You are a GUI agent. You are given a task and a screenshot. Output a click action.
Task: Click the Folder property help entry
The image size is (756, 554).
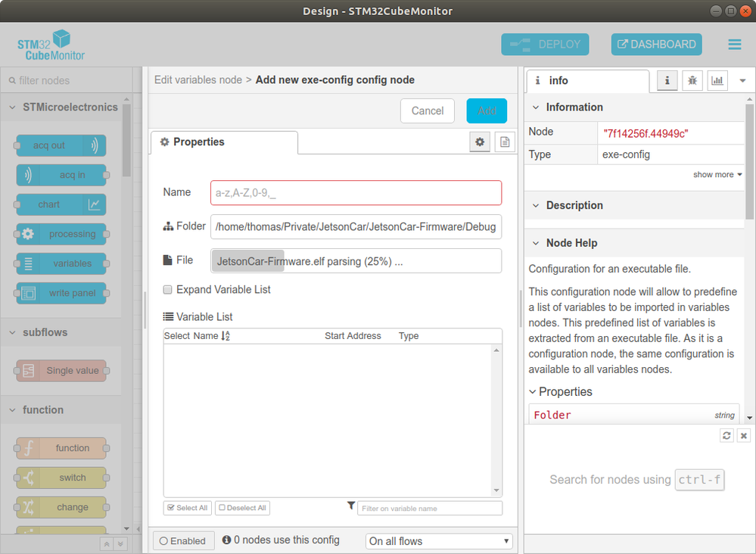click(x=634, y=415)
